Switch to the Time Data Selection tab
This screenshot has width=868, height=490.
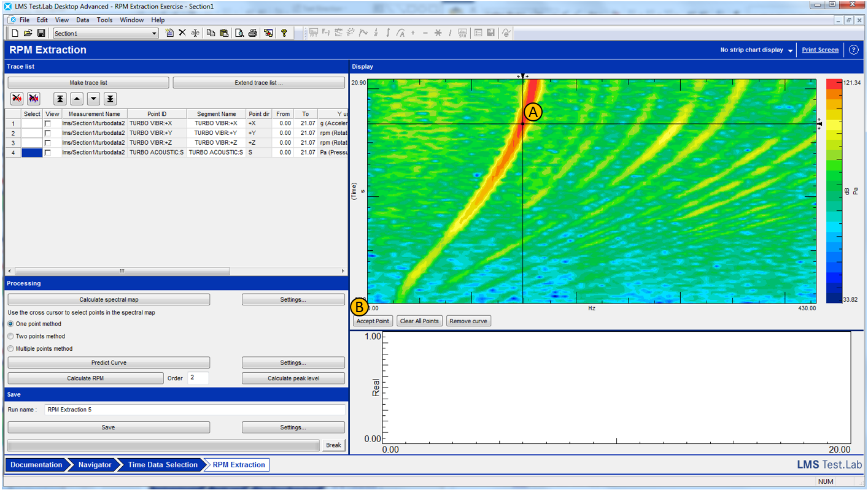click(163, 465)
